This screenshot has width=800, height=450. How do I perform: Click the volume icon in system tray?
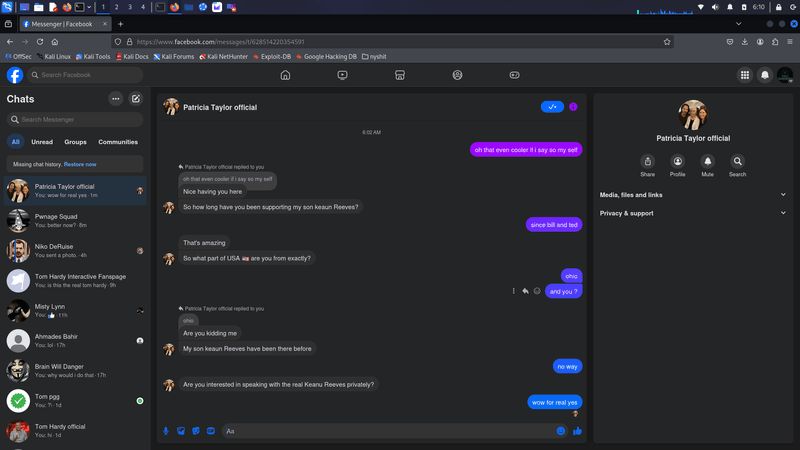715,7
